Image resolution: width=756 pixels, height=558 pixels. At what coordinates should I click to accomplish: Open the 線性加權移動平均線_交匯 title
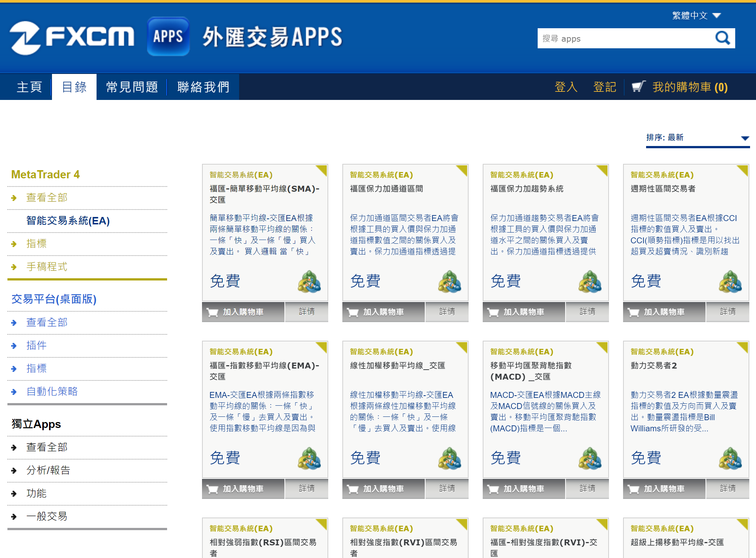point(397,366)
